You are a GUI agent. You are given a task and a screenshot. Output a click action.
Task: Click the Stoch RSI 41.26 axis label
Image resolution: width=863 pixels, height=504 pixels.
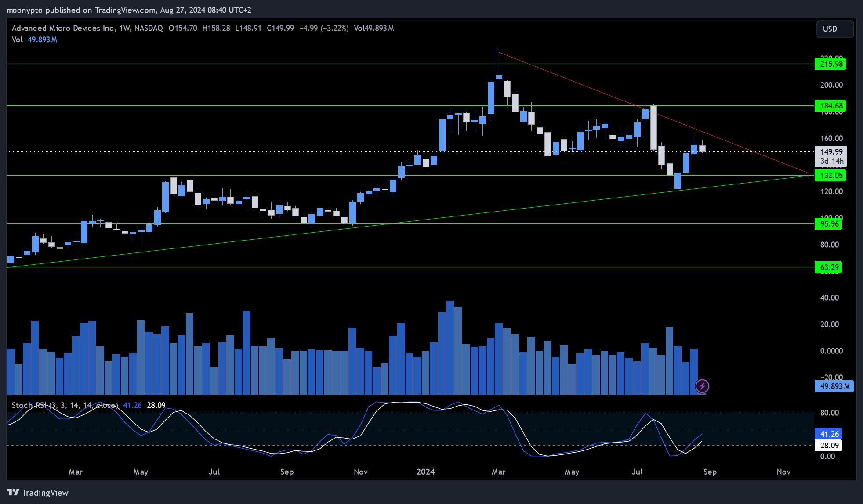(x=828, y=434)
